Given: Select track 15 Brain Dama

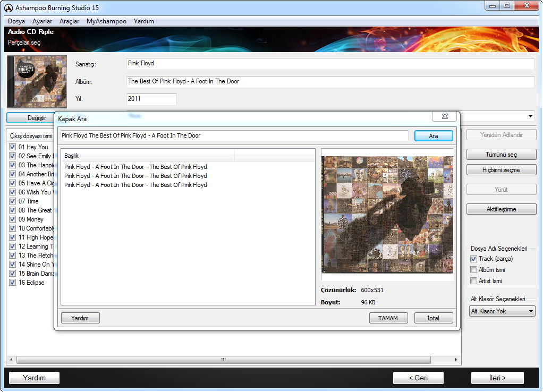Looking at the screenshot, I should click(x=36, y=273).
